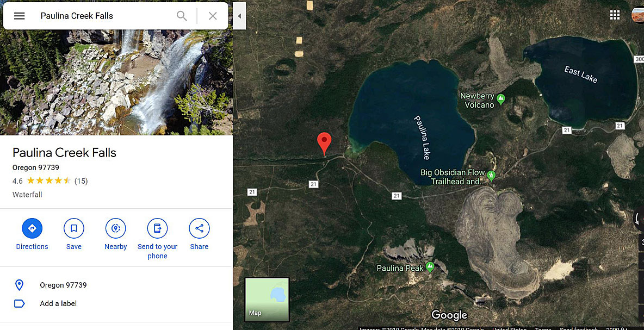Click the search magnifier icon
This screenshot has height=330, width=644.
click(182, 16)
